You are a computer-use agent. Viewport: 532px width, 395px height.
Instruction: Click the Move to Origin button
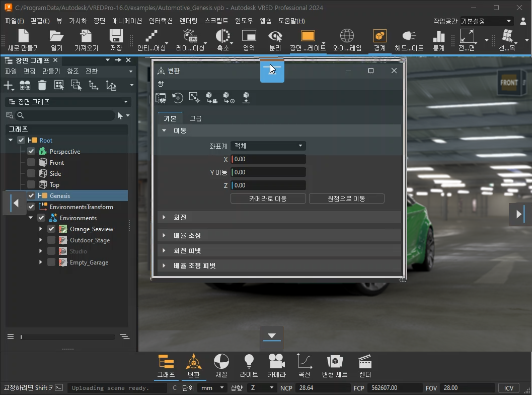pos(346,199)
